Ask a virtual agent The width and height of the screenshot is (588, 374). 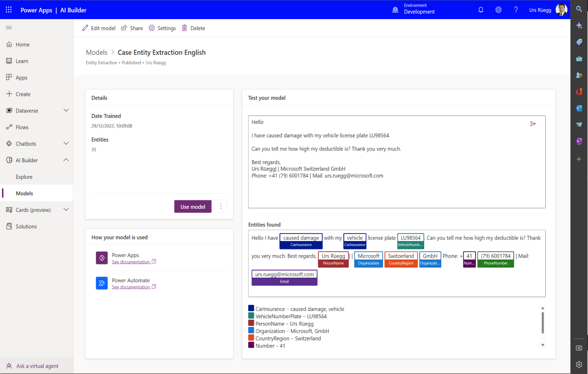[x=37, y=366]
